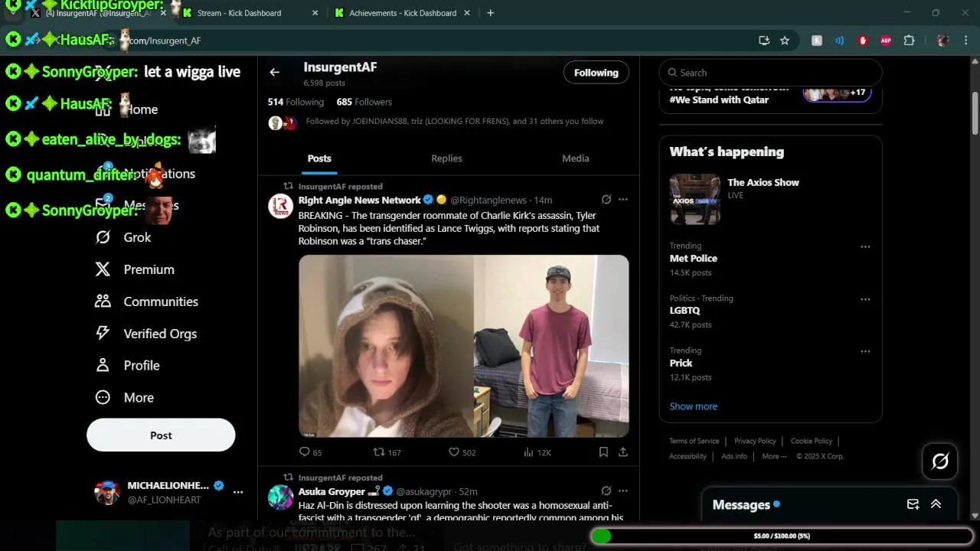Open the floating Grok button
The height and width of the screenshot is (551, 980).
(940, 461)
